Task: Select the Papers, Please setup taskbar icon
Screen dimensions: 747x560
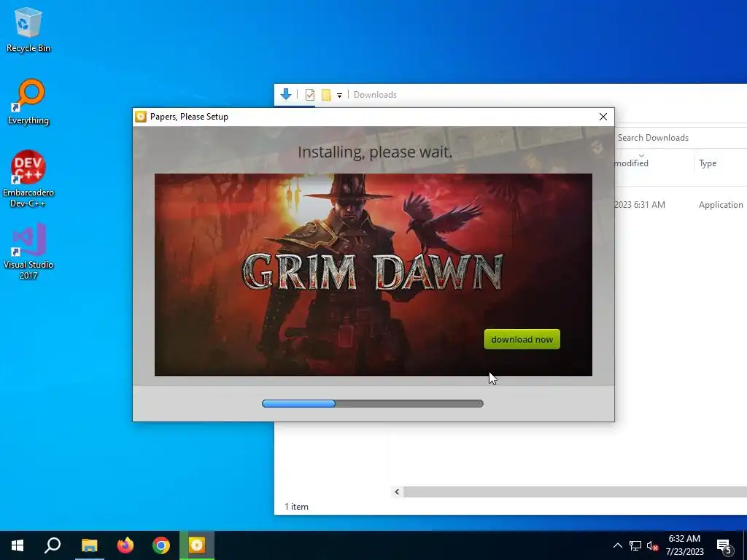Action: [x=197, y=545]
